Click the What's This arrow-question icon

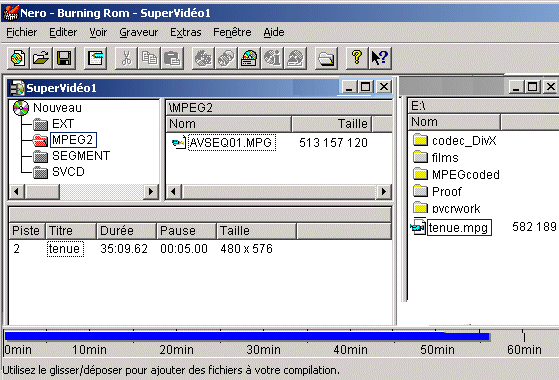coord(380,58)
